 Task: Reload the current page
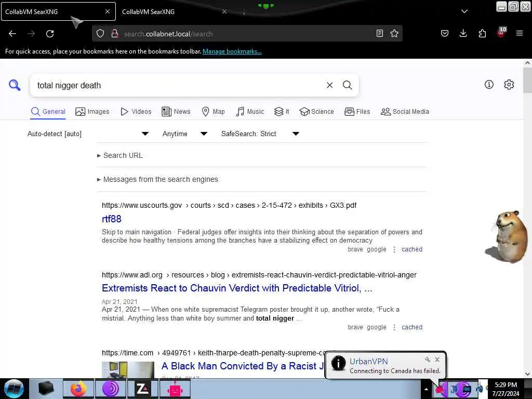(50, 34)
